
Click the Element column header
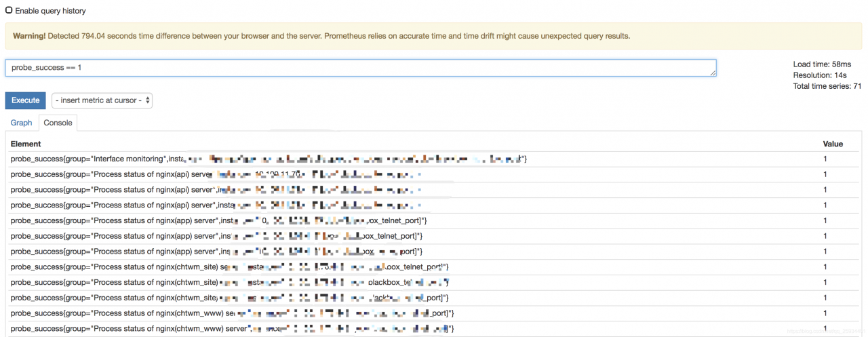click(26, 144)
